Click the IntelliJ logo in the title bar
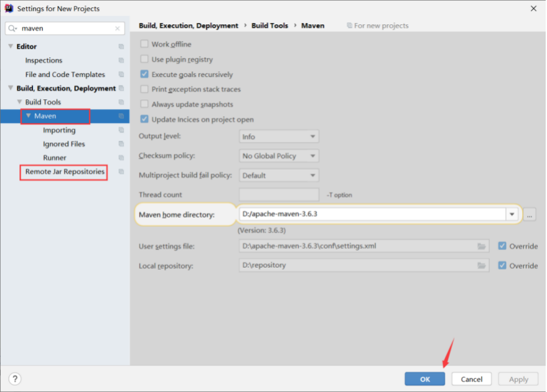Screen dimensions: 547x392 click(x=9, y=9)
